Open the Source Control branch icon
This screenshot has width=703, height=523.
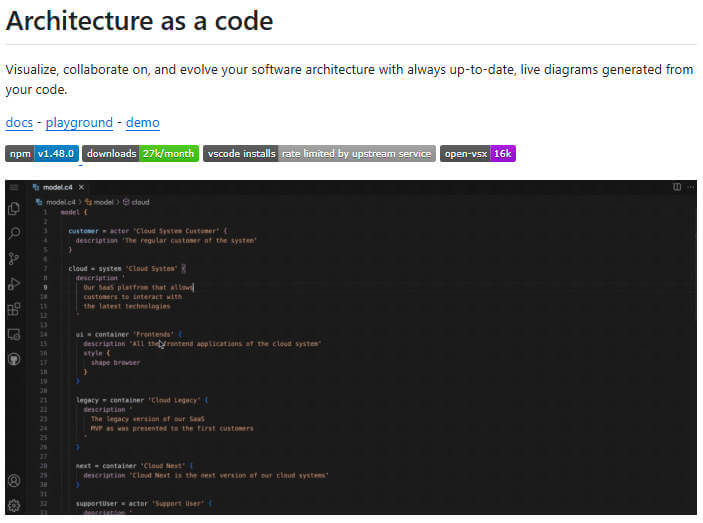tap(14, 258)
